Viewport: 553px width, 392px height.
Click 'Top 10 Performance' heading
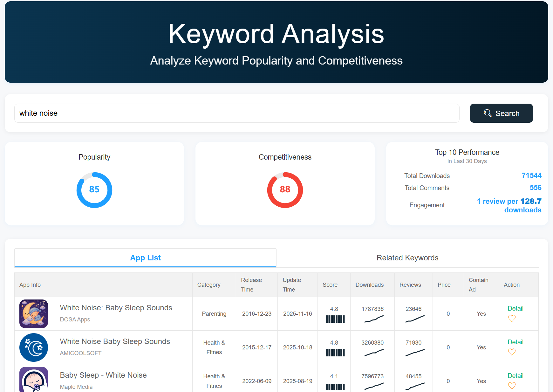(467, 152)
